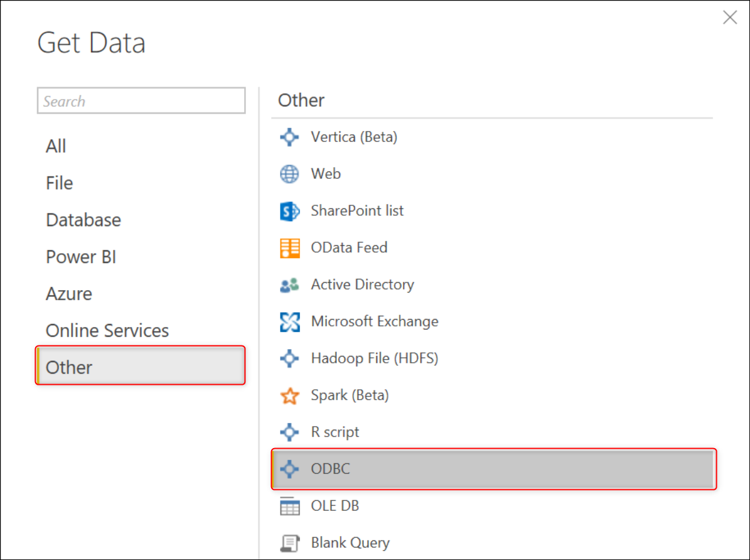
Task: Choose the Other category
Action: 68,367
